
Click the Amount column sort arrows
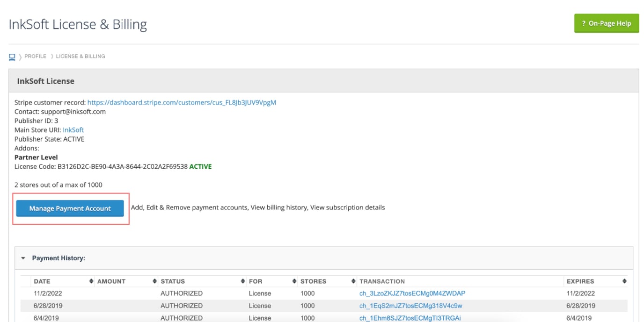154,281
